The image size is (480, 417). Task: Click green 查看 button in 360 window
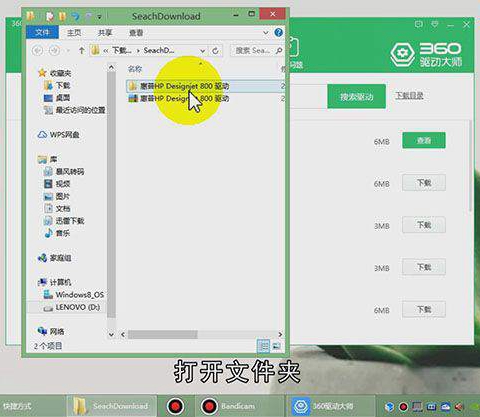click(x=424, y=140)
